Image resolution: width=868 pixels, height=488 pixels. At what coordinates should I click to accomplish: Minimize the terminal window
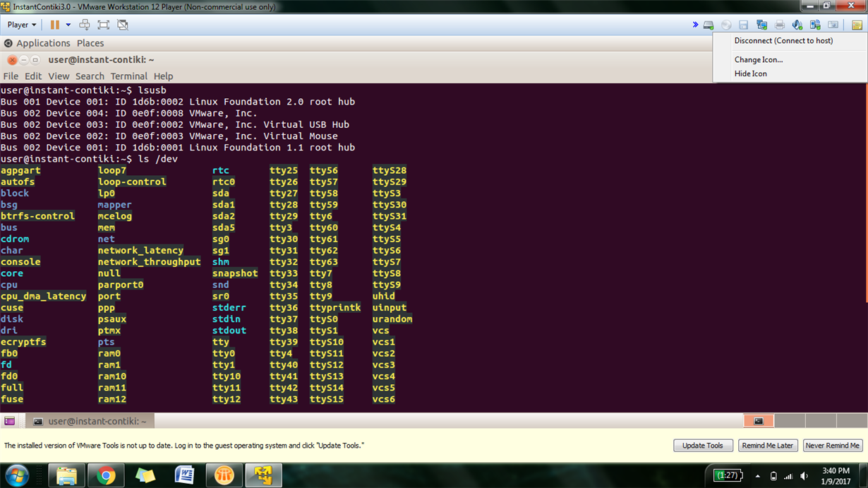[x=23, y=60]
